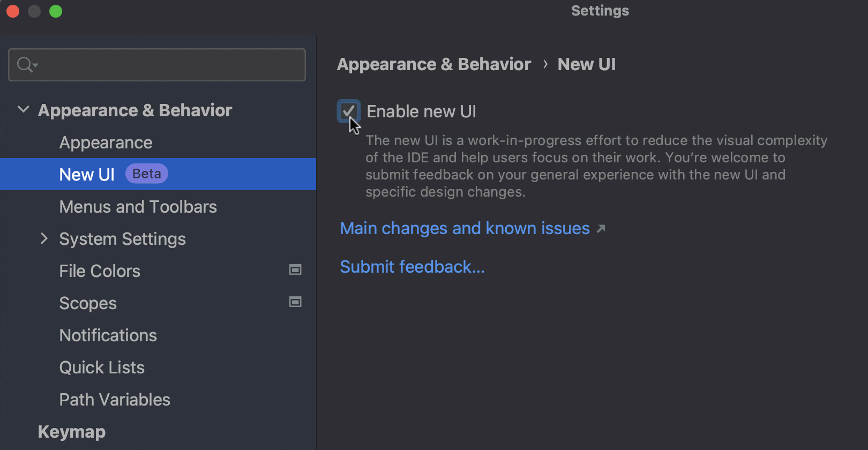This screenshot has height=450, width=868.
Task: Disable the Enable new UI checkbox
Action: (349, 111)
